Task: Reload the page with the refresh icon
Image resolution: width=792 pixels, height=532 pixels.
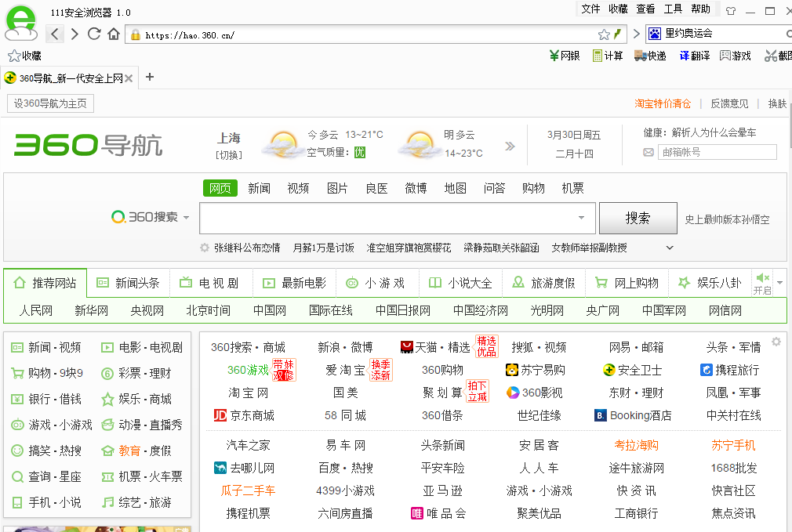Action: pos(94,34)
